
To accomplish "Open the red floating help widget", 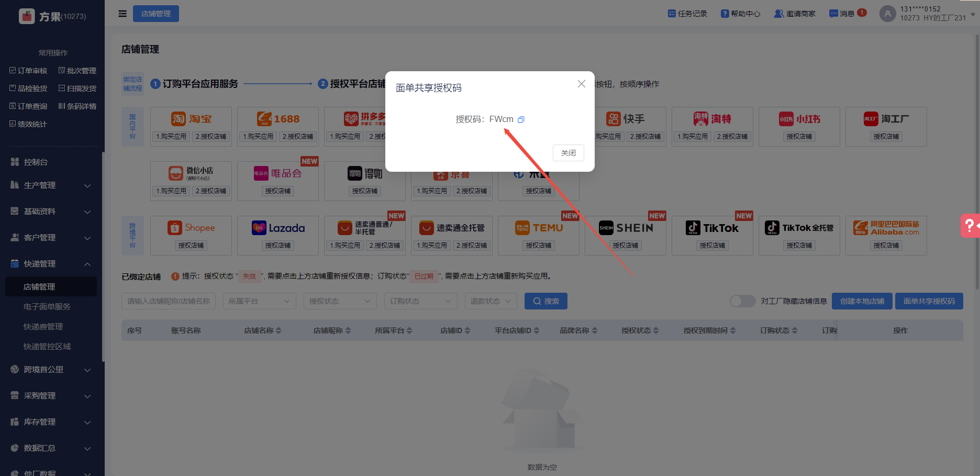I will (970, 226).
